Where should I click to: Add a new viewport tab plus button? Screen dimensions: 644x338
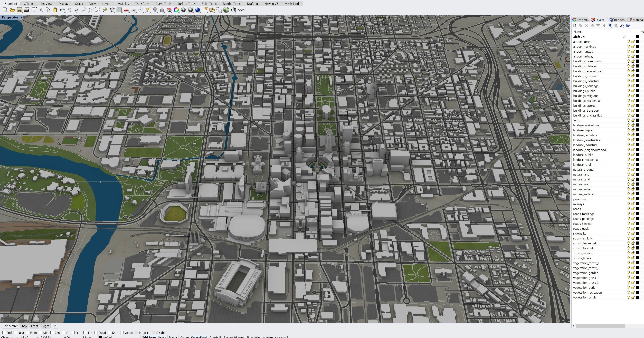tap(55, 326)
